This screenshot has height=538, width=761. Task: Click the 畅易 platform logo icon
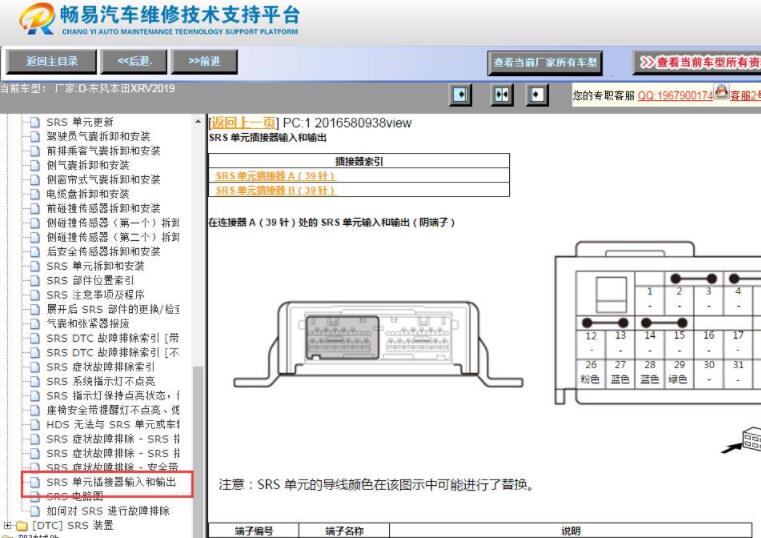[37, 18]
